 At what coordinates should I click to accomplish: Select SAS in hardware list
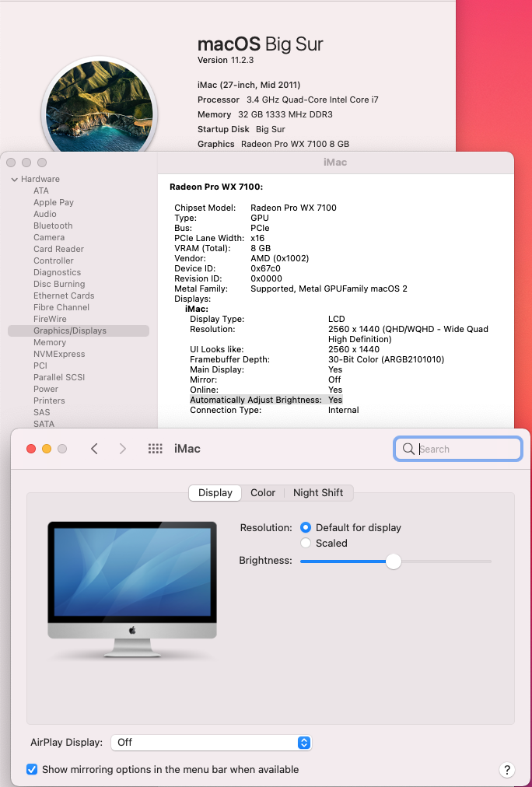click(42, 412)
